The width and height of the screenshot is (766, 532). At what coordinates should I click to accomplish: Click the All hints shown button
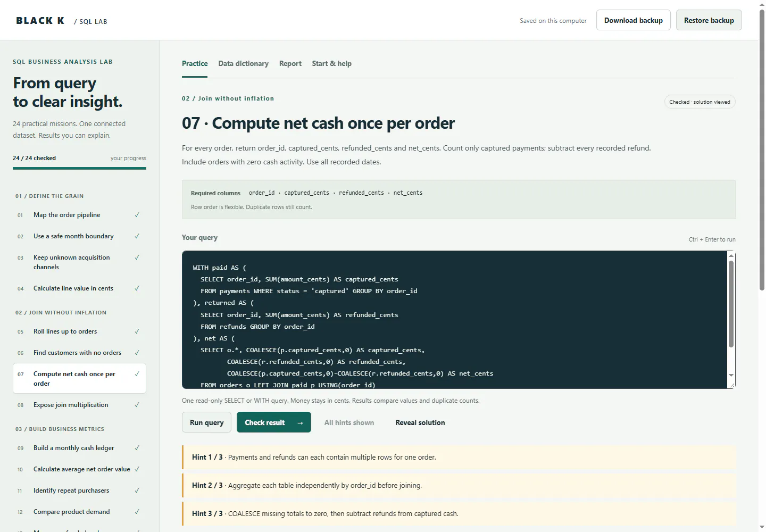349,422
